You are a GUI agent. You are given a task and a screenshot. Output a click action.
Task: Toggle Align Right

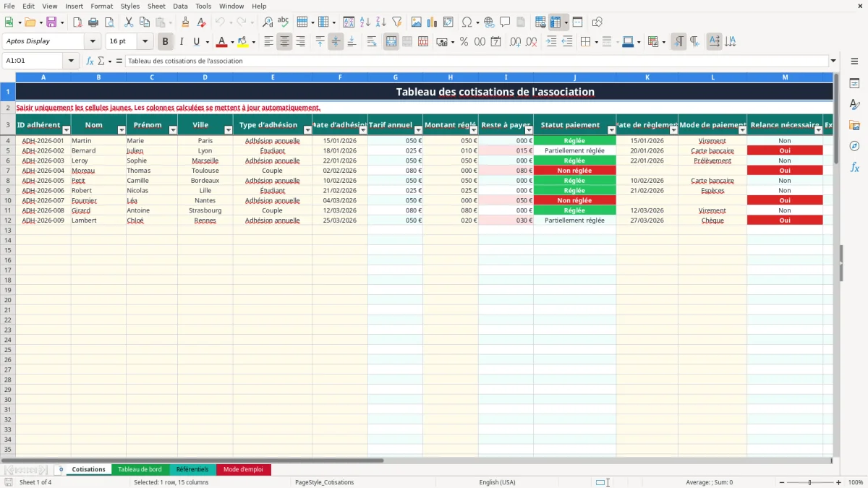[x=300, y=42]
